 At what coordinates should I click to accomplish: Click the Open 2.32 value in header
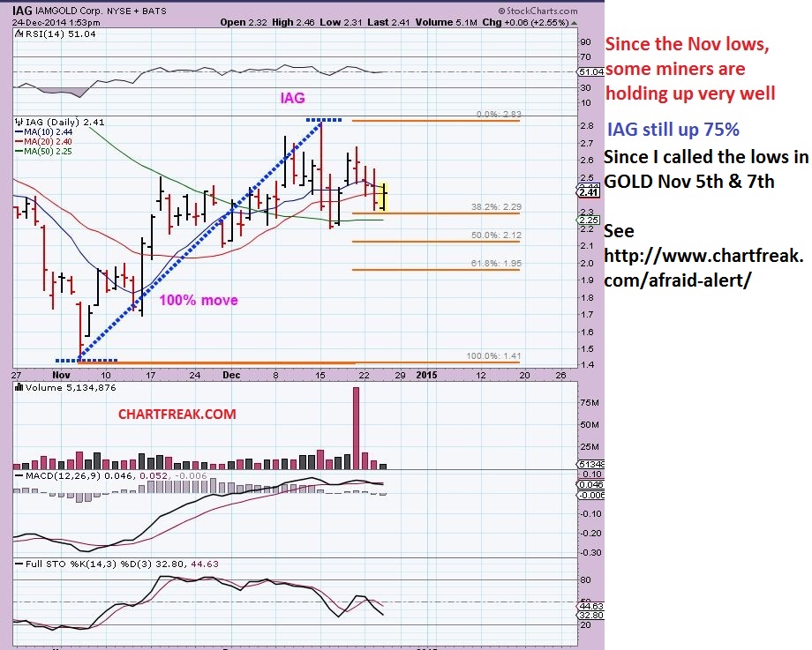coord(244,22)
